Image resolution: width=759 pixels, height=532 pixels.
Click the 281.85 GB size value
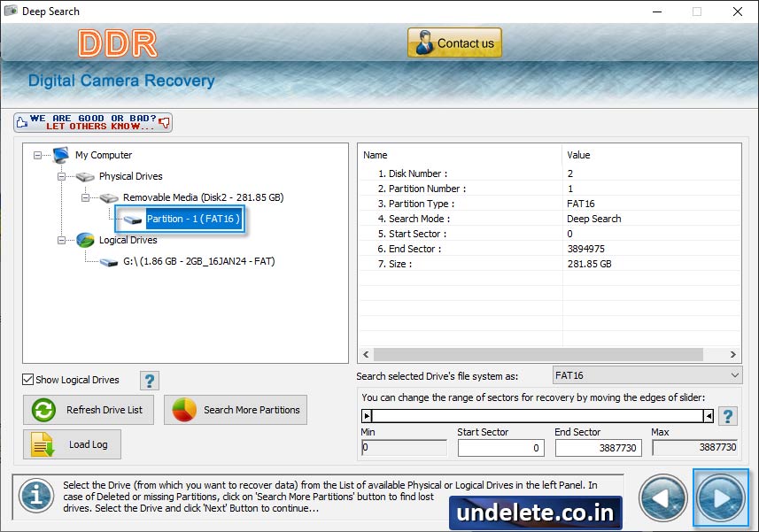pos(589,264)
